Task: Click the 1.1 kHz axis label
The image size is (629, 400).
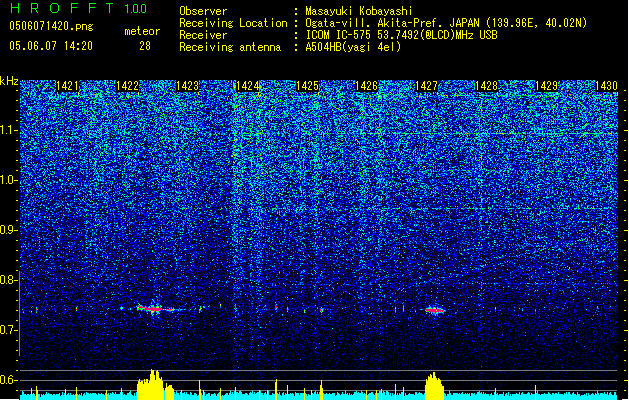Action: point(8,130)
